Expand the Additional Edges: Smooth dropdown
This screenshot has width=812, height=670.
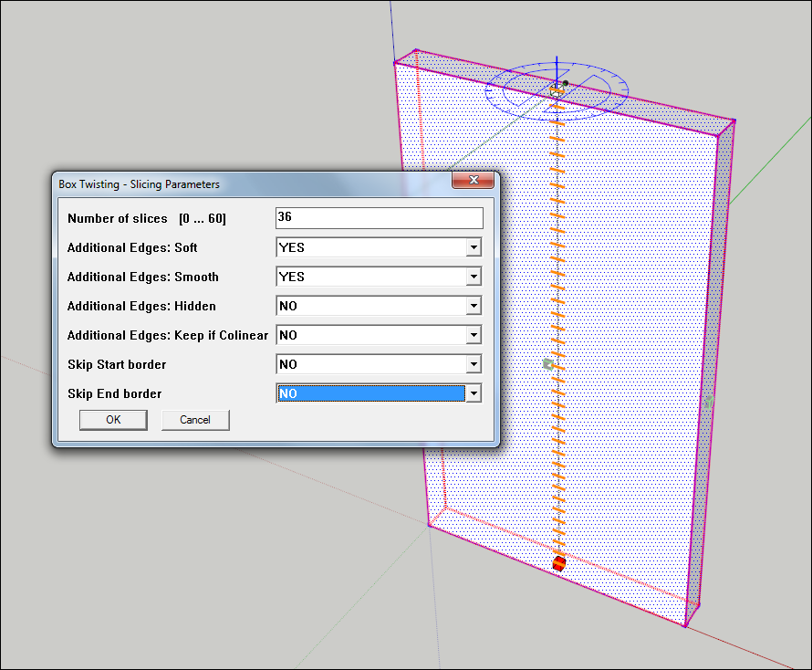tap(473, 277)
